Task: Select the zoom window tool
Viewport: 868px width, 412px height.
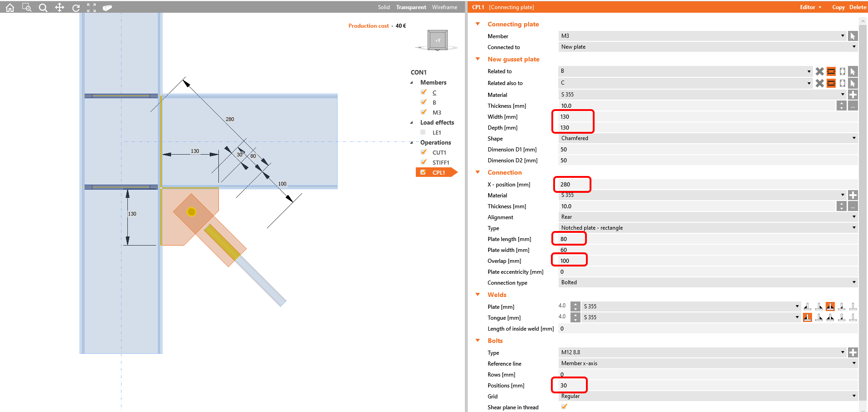Action: point(26,7)
